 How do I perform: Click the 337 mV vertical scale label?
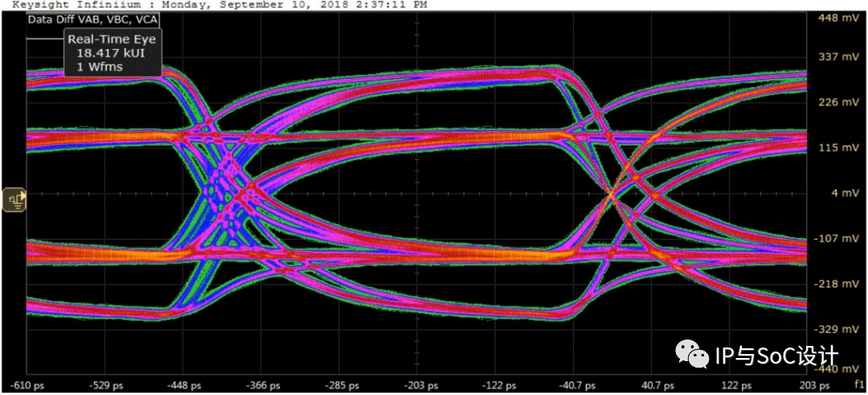point(837,56)
